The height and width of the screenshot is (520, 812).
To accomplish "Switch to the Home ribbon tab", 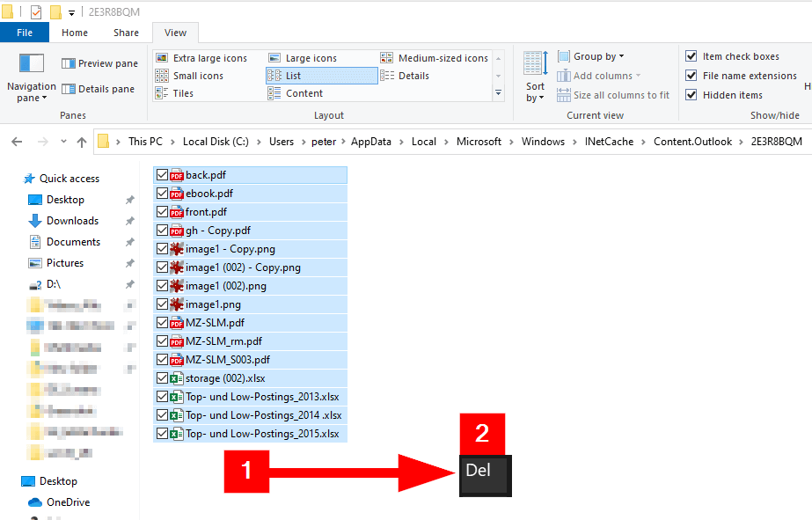I will [74, 32].
